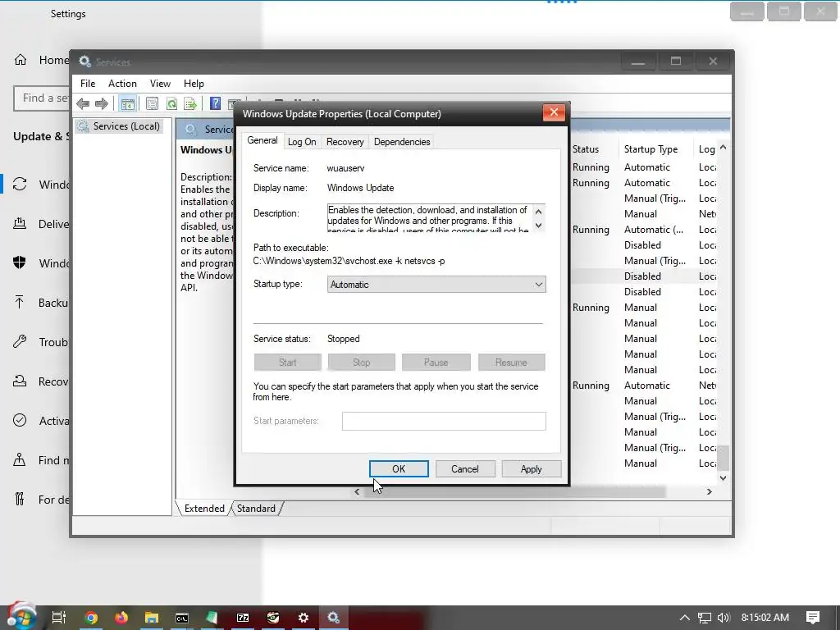Viewport: 840px width, 630px height.
Task: Click For developers icon in Settings
Action: coord(20,499)
